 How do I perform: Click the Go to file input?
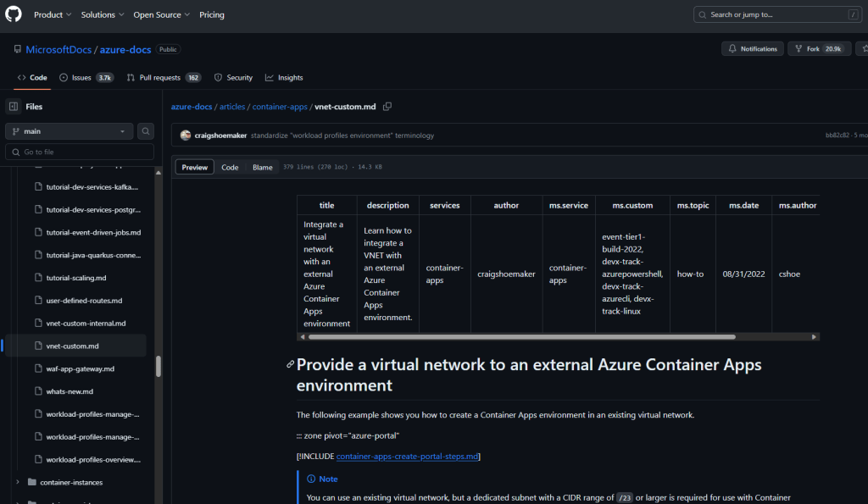(81, 152)
